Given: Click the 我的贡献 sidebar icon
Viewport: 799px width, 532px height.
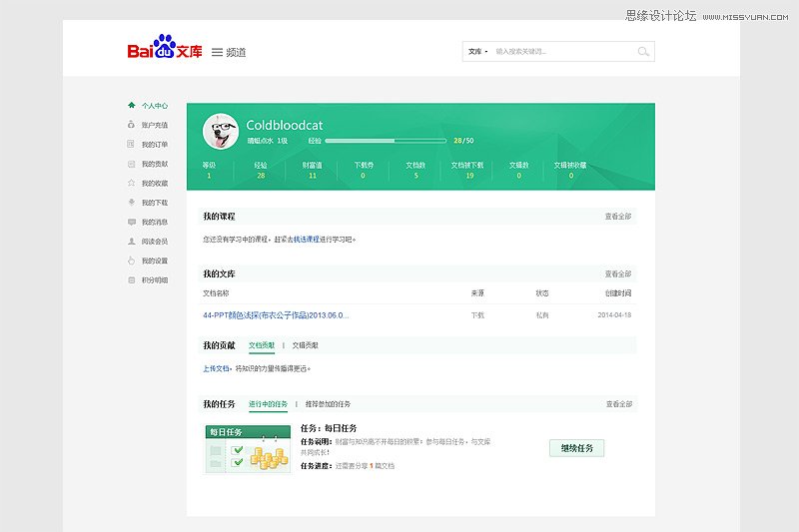Looking at the screenshot, I should 132,164.
